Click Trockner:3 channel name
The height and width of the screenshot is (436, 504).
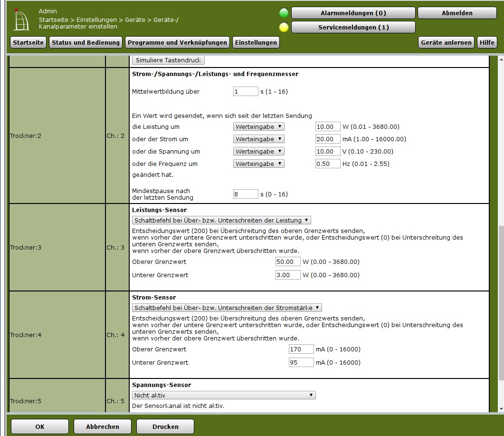tap(26, 247)
